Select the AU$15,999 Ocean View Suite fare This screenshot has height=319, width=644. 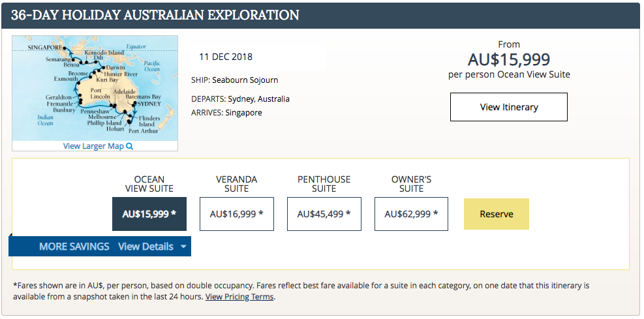pos(149,214)
